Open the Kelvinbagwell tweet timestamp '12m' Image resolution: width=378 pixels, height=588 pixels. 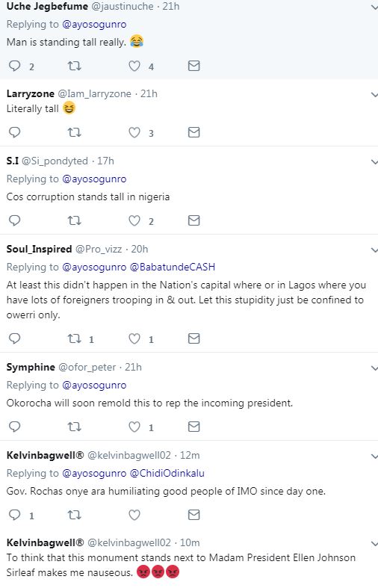click(190, 455)
